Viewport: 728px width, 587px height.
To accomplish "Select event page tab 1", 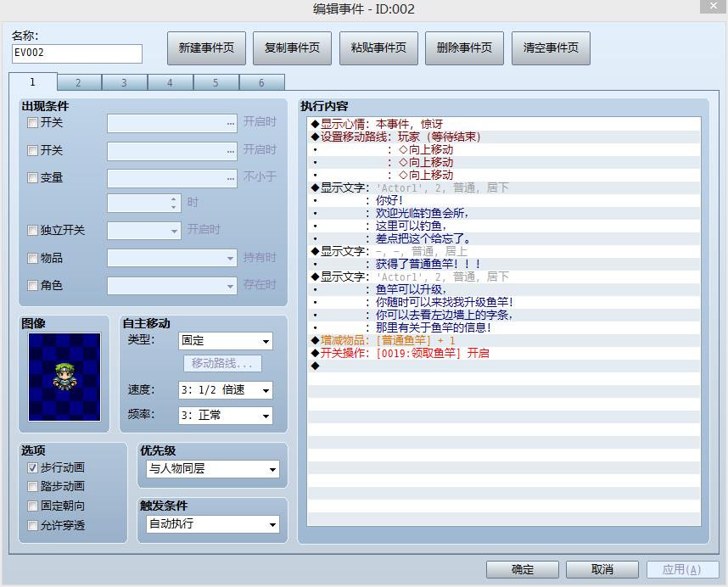I will [32, 81].
